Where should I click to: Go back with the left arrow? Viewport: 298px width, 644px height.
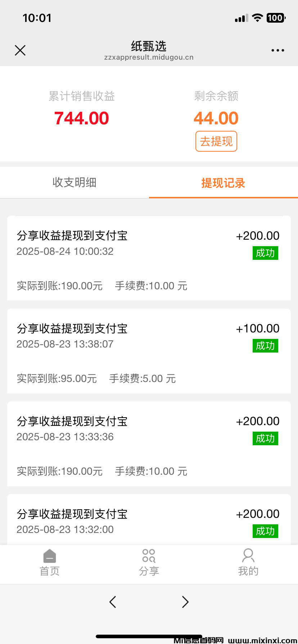tap(113, 602)
